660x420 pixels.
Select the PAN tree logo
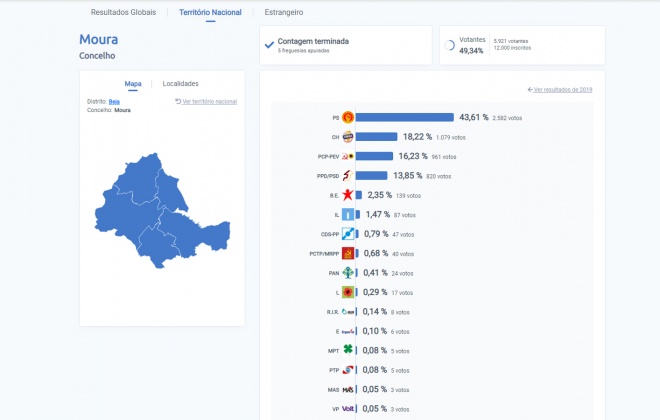348,273
